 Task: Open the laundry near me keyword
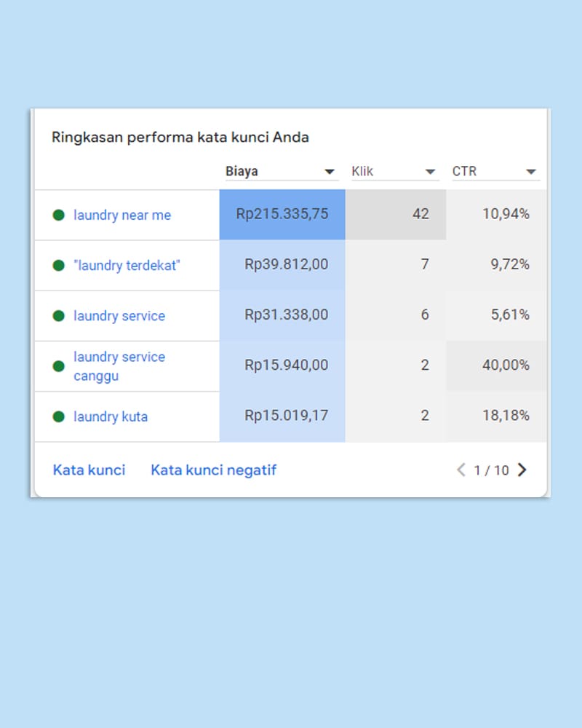122,215
